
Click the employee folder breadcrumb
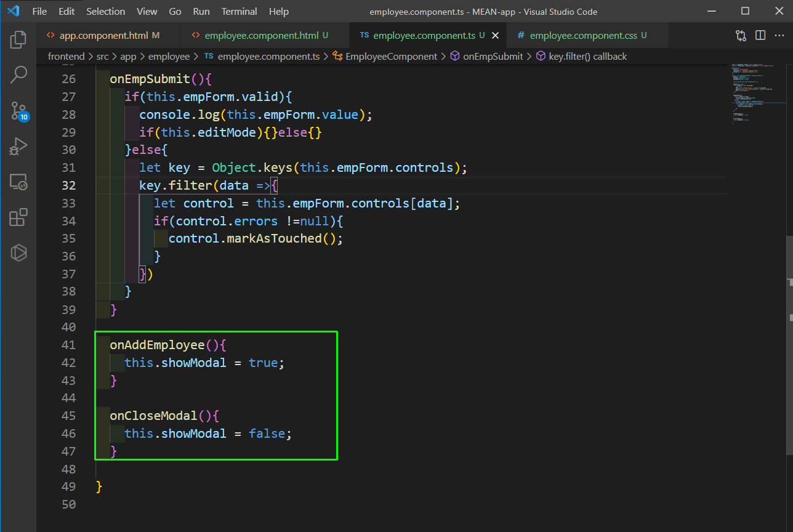click(x=169, y=56)
